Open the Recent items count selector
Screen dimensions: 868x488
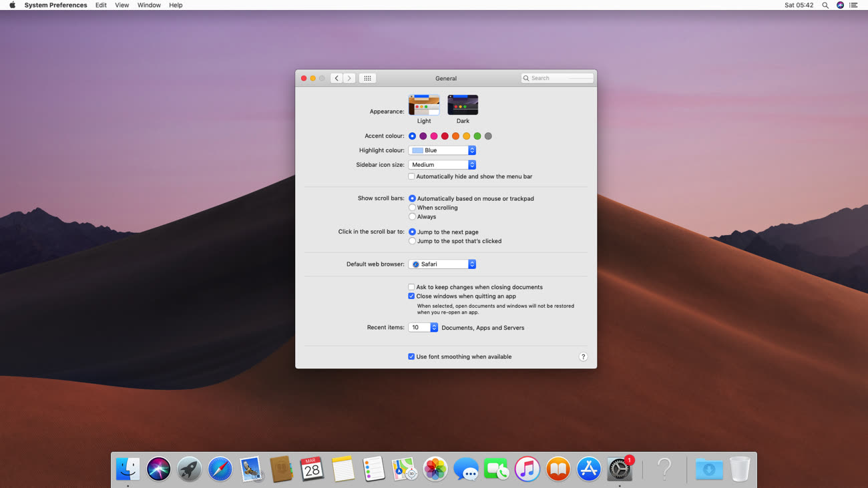[423, 328]
